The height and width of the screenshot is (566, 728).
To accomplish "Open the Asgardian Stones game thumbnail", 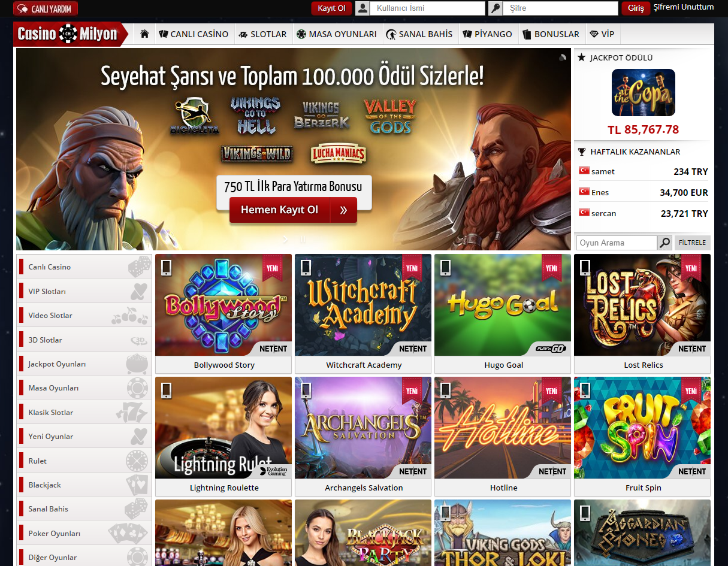I will tap(642, 533).
